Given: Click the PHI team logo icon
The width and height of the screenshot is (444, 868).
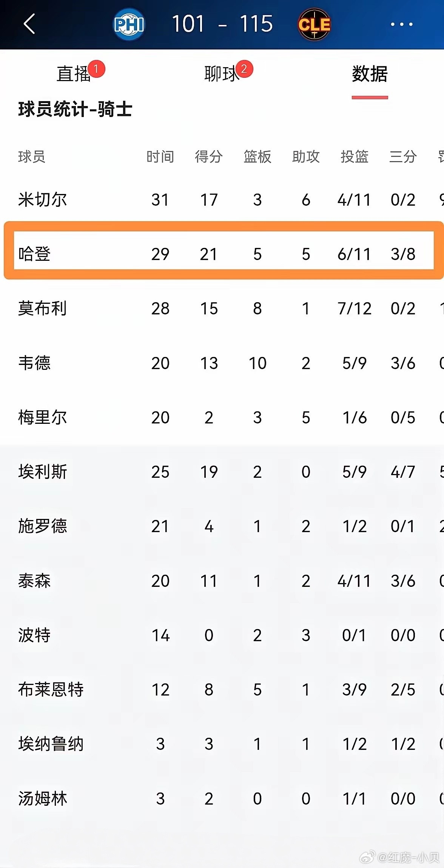Looking at the screenshot, I should click(x=130, y=24).
